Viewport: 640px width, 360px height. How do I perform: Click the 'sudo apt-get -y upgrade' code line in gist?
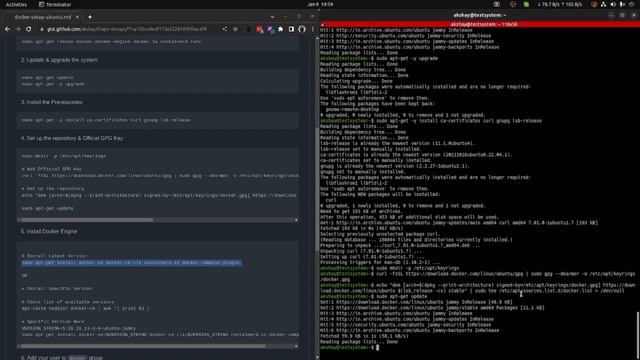point(53,84)
